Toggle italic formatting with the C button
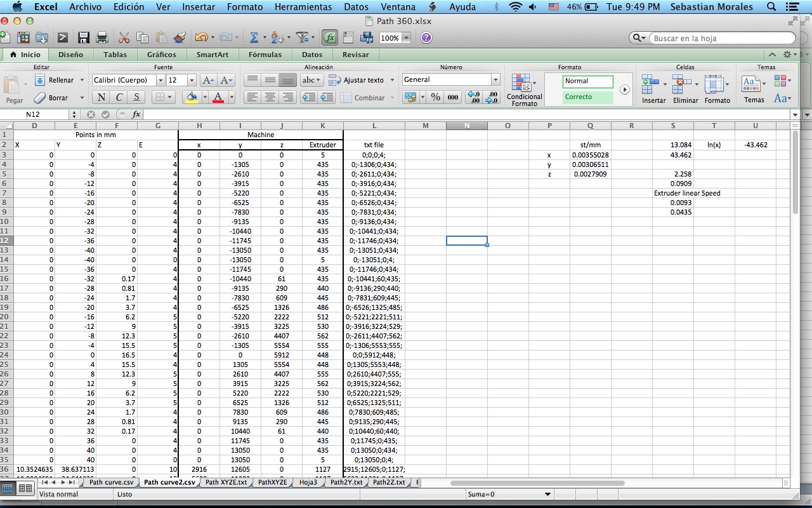Image resolution: width=812 pixels, height=508 pixels. tap(118, 97)
